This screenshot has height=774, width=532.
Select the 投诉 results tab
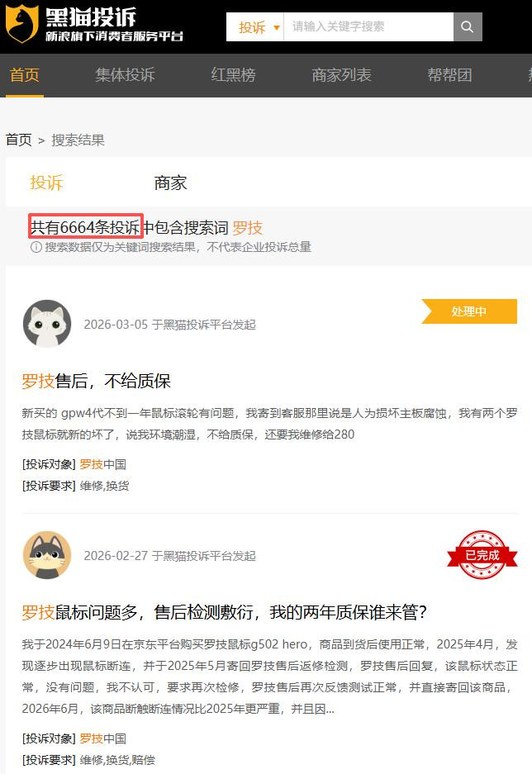click(x=46, y=183)
